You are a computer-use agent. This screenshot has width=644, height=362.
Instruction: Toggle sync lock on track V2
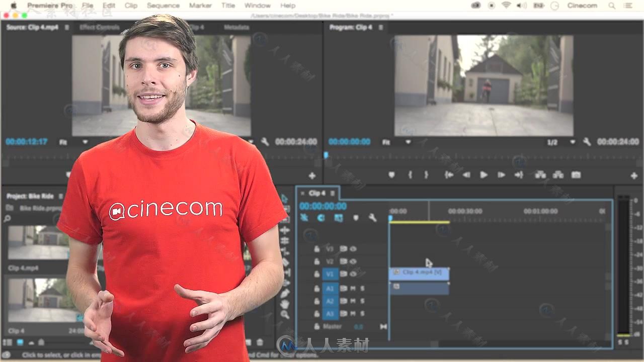(344, 261)
